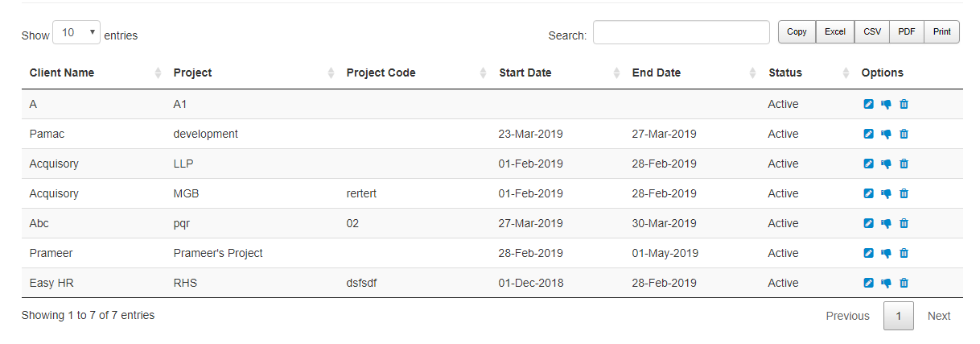The width and height of the screenshot is (980, 344).
Task: Delete the Pamac development project
Action: [x=904, y=134]
